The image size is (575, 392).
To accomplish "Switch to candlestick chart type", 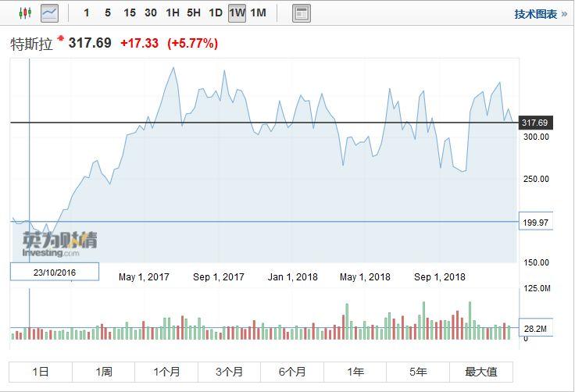I will tap(24, 13).
